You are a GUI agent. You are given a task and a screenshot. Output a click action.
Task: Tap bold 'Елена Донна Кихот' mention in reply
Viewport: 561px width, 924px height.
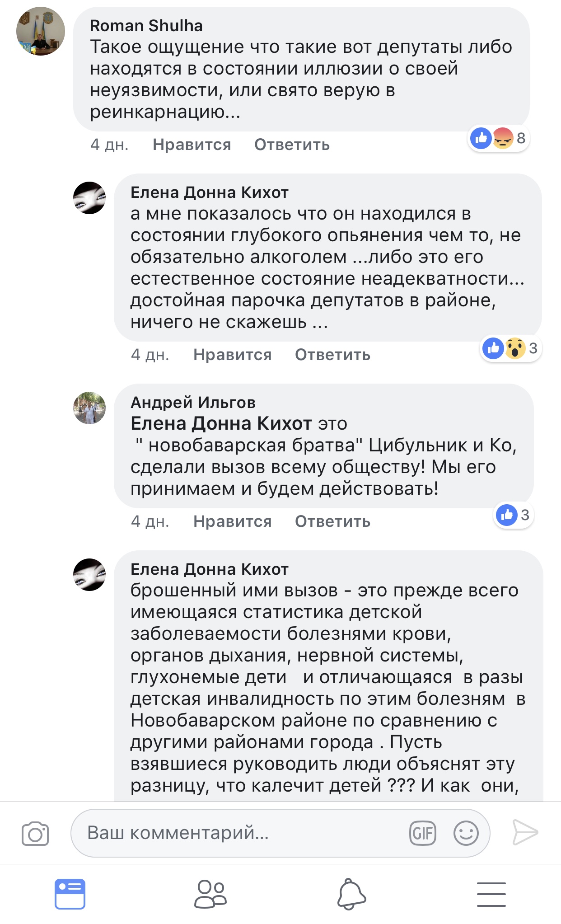[x=221, y=424]
